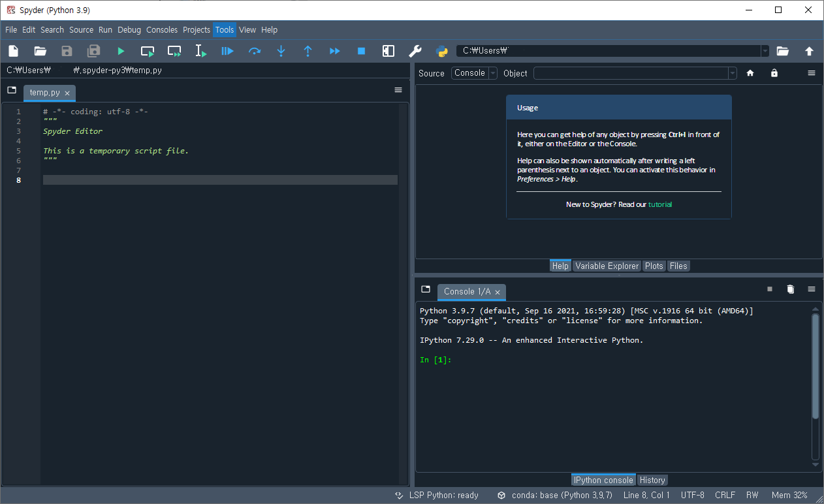
Task: Click the Run current cell icon
Action: [148, 51]
